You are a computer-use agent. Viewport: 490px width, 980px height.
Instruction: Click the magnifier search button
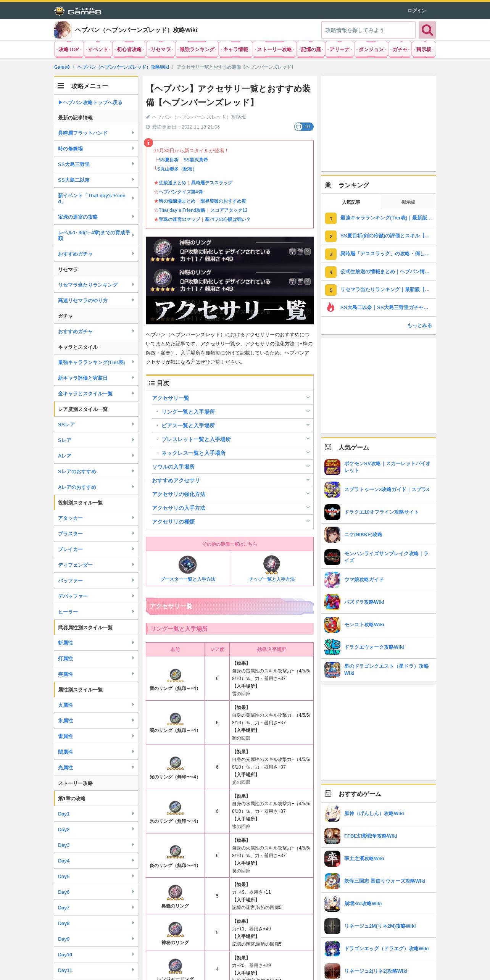coord(427,30)
